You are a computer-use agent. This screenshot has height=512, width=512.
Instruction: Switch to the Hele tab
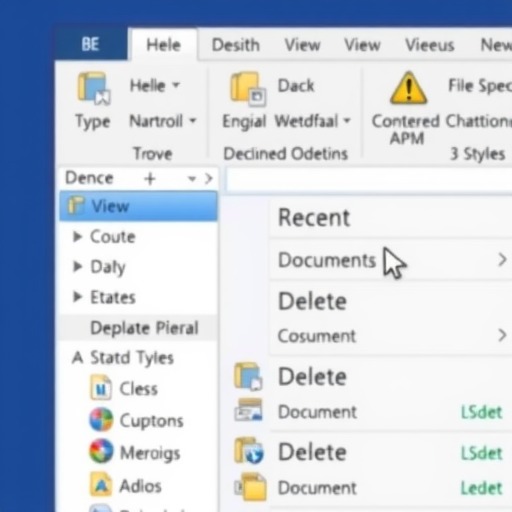[x=163, y=45]
